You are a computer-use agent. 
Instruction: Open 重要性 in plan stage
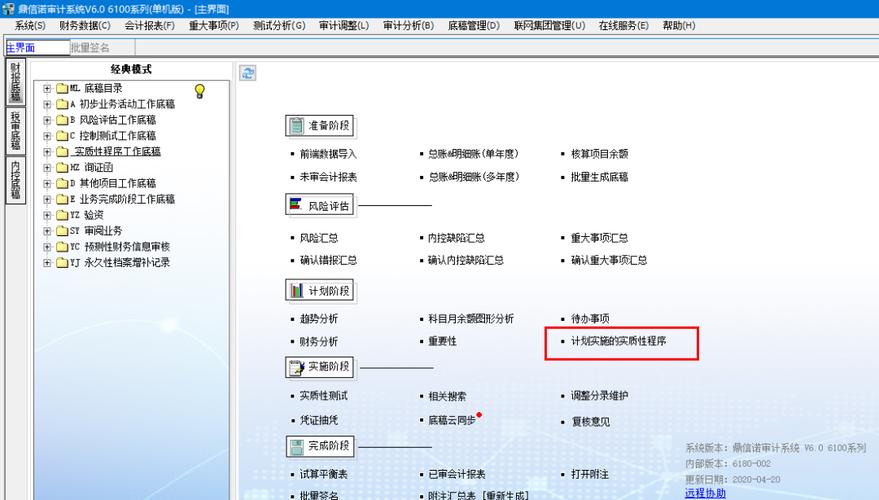pos(442,341)
